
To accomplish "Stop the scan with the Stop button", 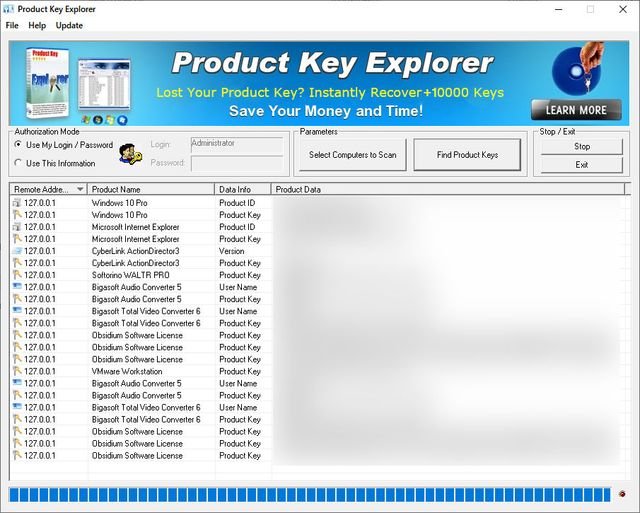I will pos(582,147).
